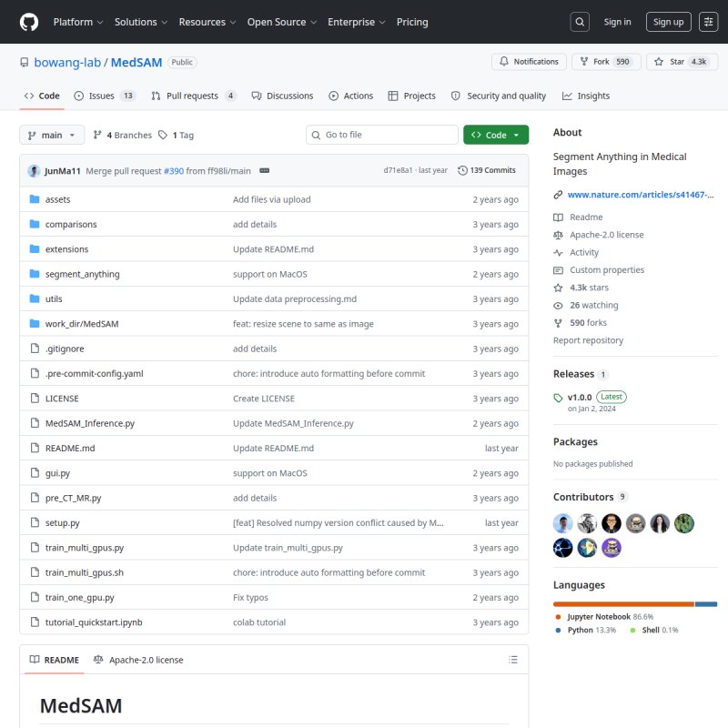Click the Pricing link
The width and height of the screenshot is (728, 728).
click(412, 22)
